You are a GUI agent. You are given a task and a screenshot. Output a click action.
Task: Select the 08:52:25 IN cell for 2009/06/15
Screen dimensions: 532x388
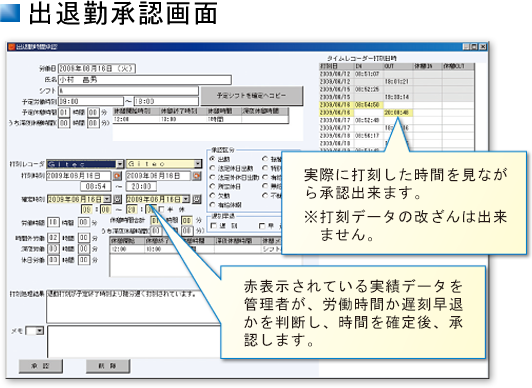(x=369, y=90)
